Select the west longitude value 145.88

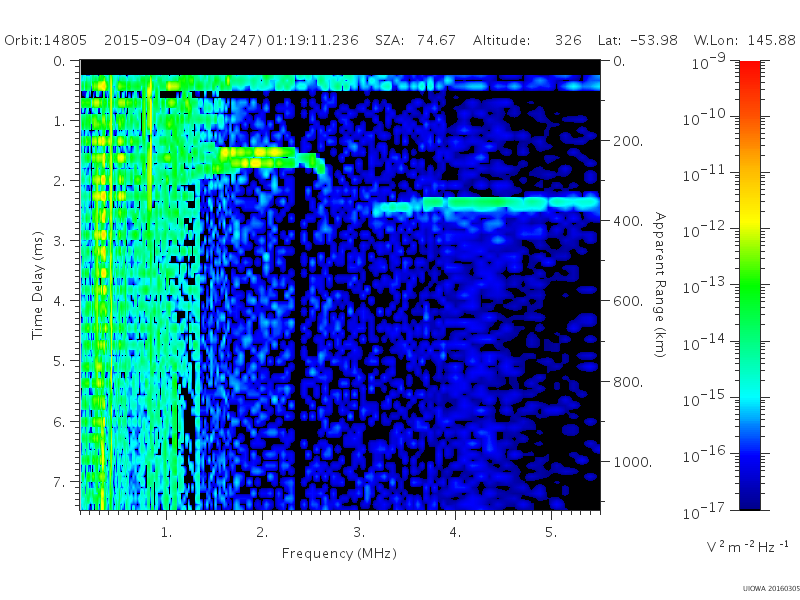pos(772,40)
